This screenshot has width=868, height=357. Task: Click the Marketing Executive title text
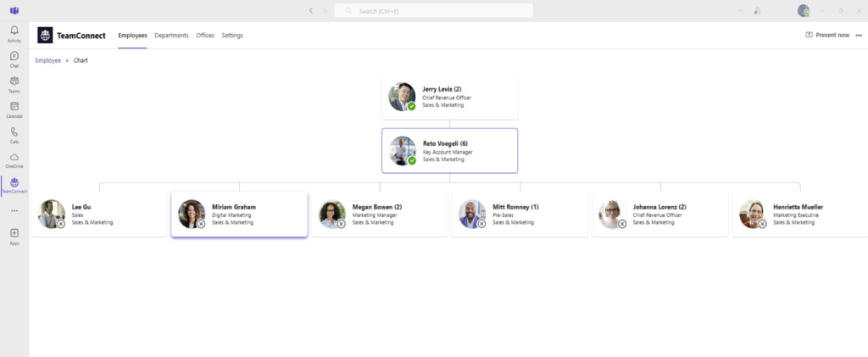click(795, 215)
